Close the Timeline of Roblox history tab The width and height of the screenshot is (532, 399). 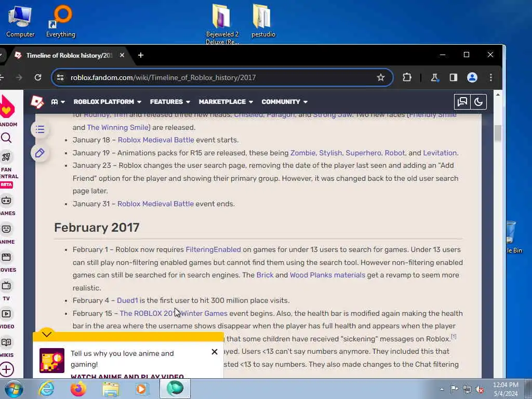[x=122, y=55]
